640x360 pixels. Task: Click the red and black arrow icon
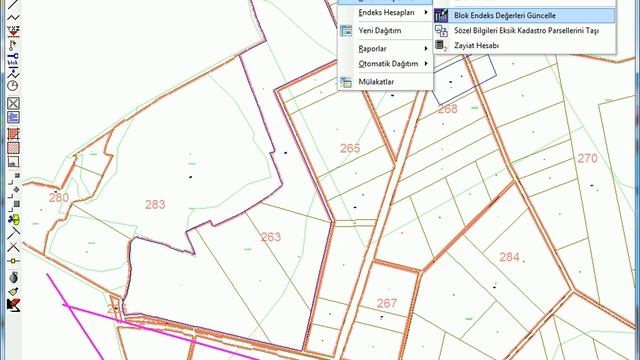13,305
